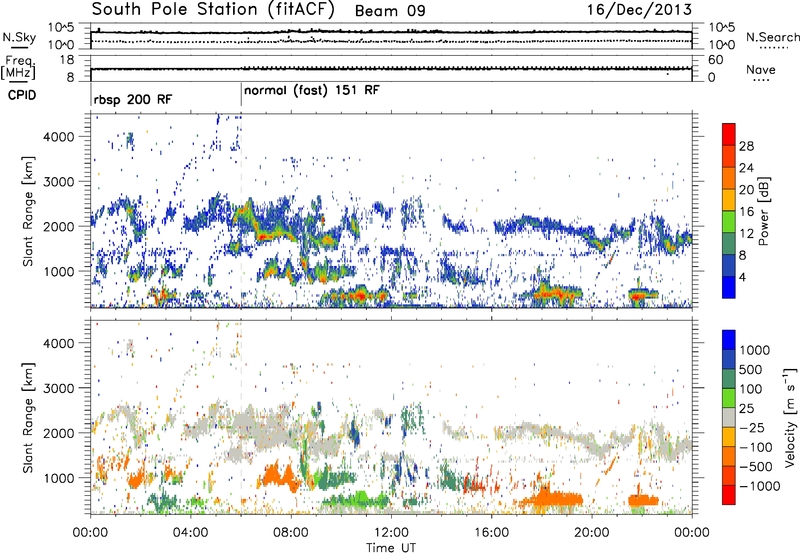Click the 3000 tick of the power panel
The image size is (800, 554).
(58, 182)
